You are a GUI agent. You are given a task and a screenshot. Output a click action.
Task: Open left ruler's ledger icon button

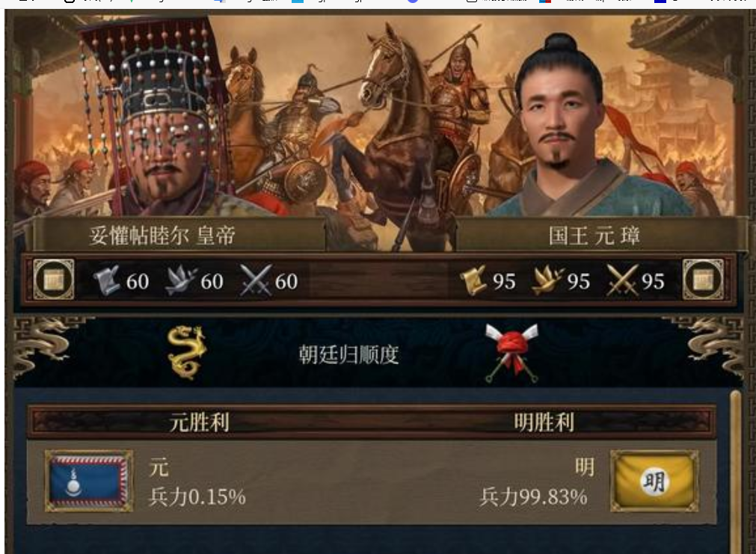tap(54, 280)
